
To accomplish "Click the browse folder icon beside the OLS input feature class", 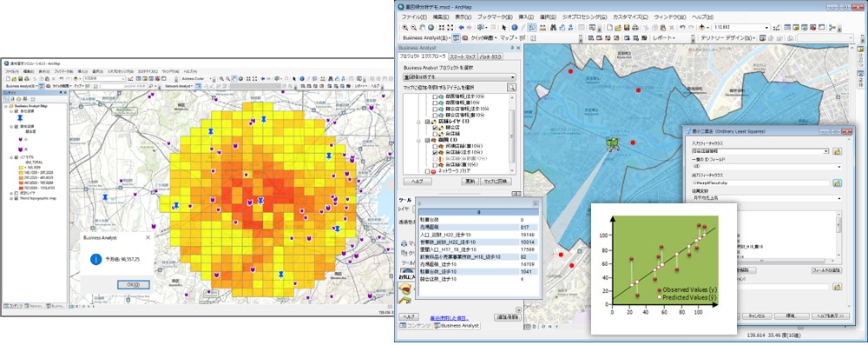I will 837,151.
